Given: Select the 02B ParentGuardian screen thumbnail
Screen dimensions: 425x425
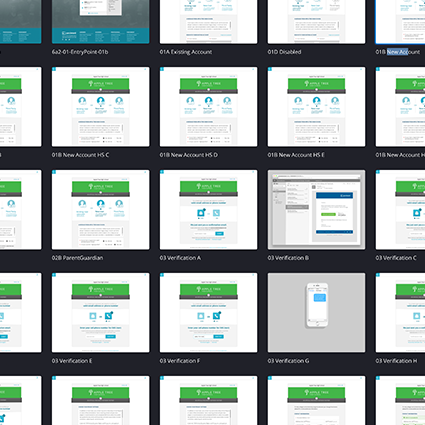Looking at the screenshot, I should [100, 210].
